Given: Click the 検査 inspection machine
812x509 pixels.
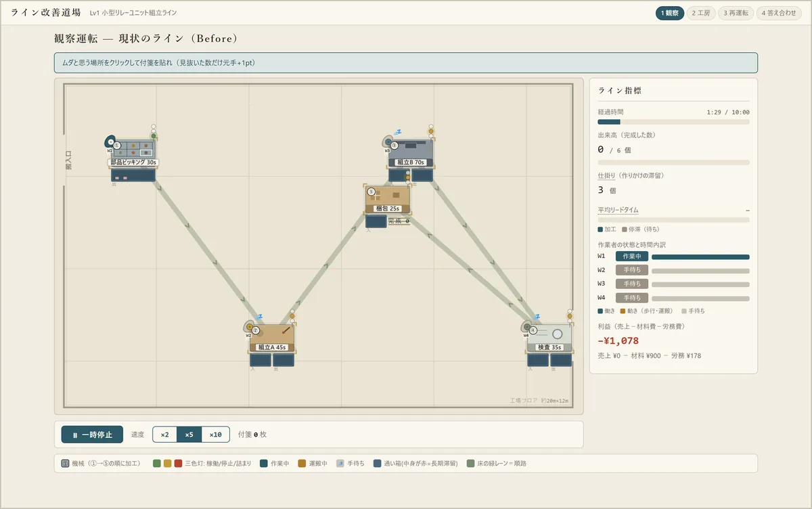Looking at the screenshot, I should pos(549,338).
